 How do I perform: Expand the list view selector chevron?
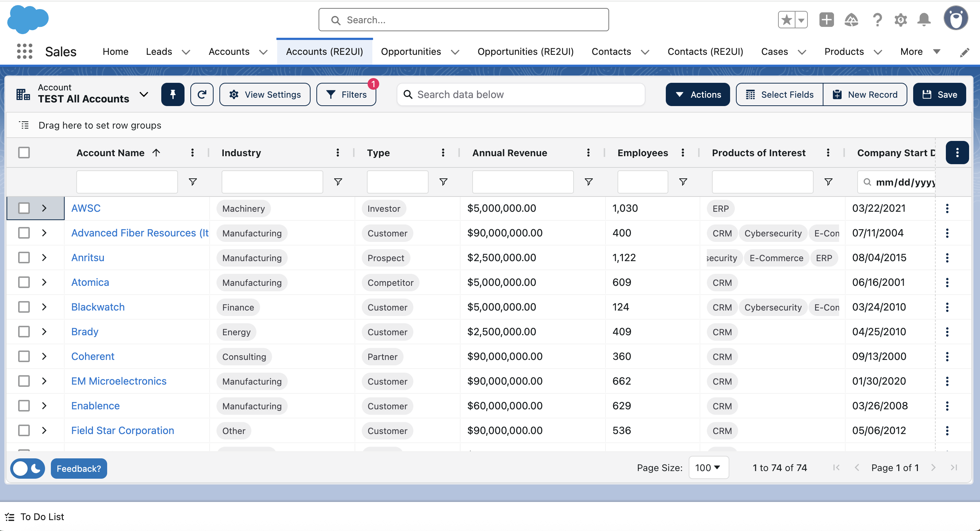click(143, 94)
